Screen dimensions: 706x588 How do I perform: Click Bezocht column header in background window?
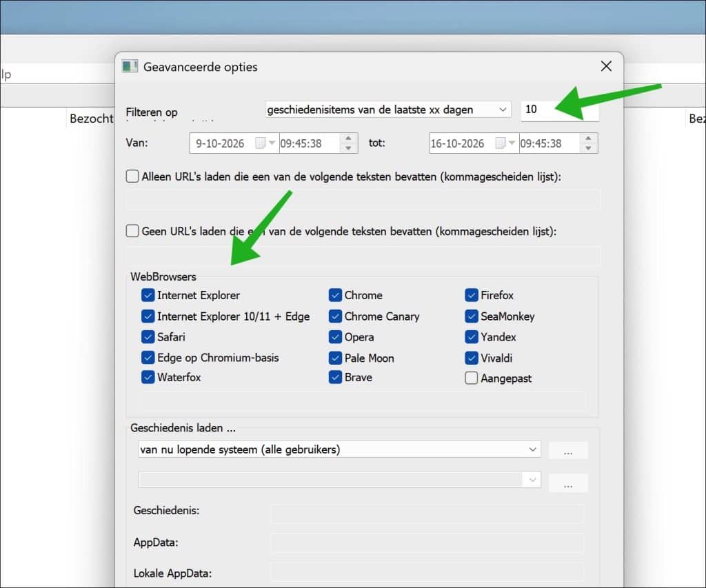click(92, 119)
